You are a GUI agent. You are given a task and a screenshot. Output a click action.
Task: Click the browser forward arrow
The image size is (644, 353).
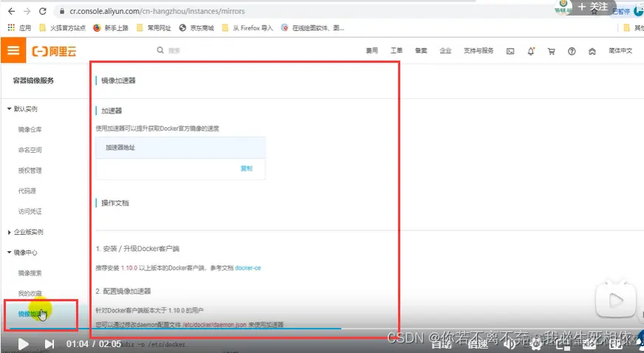(x=27, y=11)
